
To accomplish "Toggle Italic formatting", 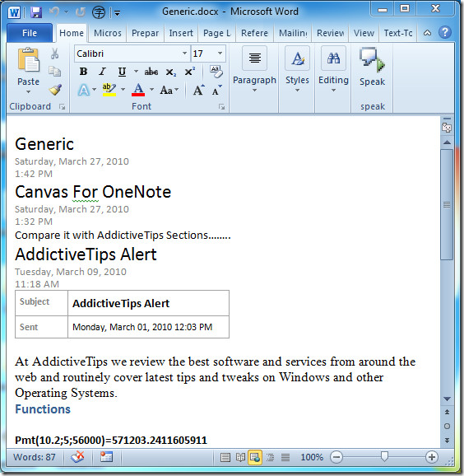I will pyautogui.click(x=103, y=72).
